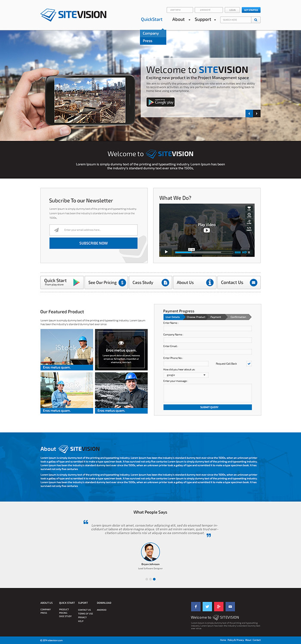Select the Payment step tab
Screen dimensions: 301x644
click(216, 317)
